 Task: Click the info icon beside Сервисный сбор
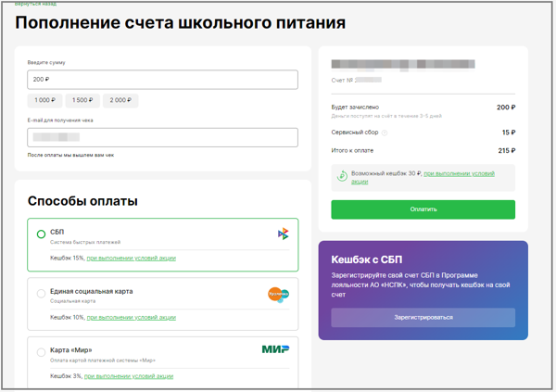pyautogui.click(x=385, y=133)
